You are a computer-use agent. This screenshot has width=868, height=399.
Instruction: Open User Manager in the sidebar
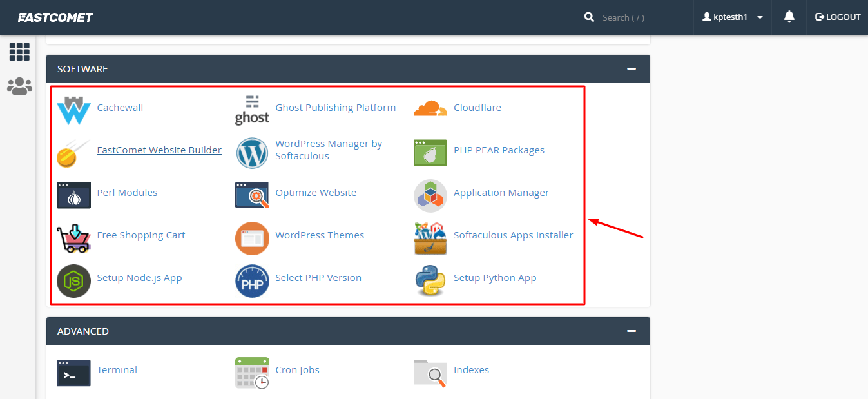pyautogui.click(x=19, y=86)
